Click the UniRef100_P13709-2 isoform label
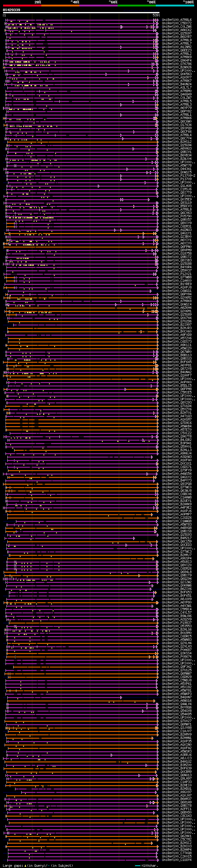Screen dimensions: 197x868 [x=179, y=176]
